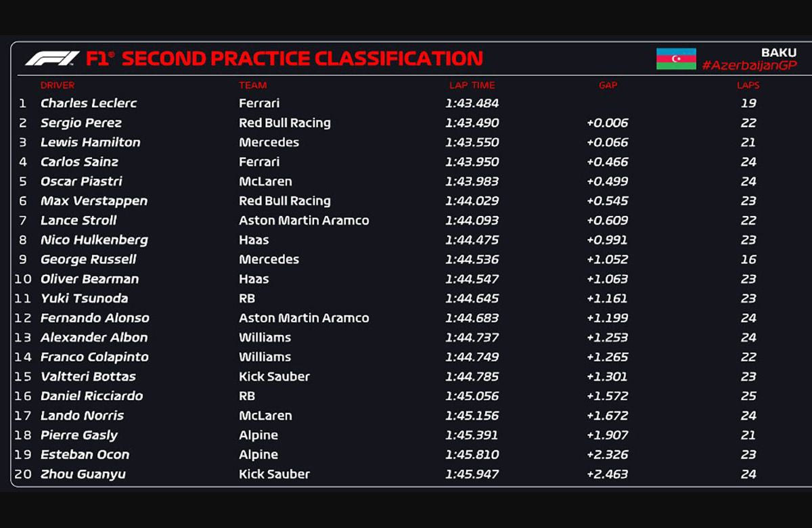
Task: Select the TEAM column header
Action: point(252,85)
